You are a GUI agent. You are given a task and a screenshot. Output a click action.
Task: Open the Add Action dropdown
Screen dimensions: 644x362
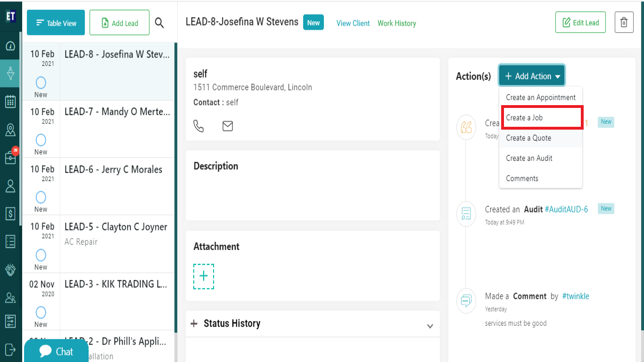(x=532, y=76)
